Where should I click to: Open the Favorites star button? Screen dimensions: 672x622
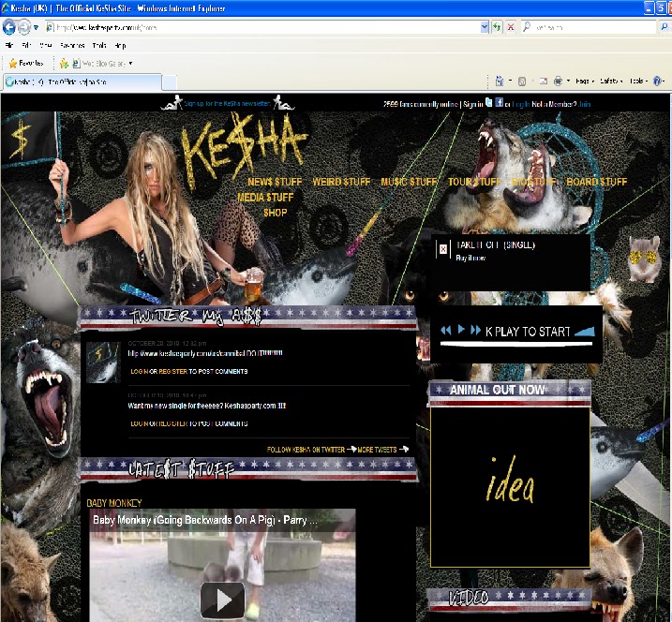pyautogui.click(x=26, y=64)
